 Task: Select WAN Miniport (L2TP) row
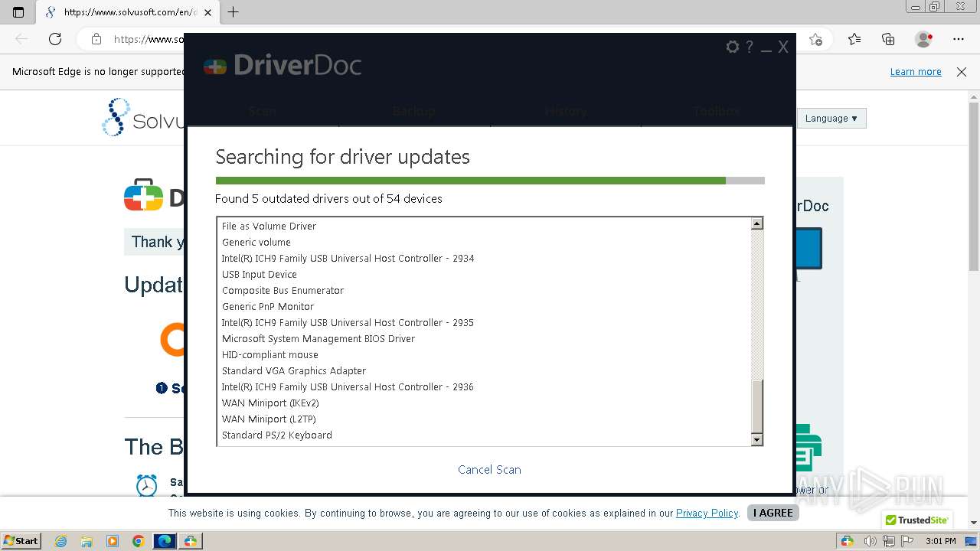coord(483,419)
